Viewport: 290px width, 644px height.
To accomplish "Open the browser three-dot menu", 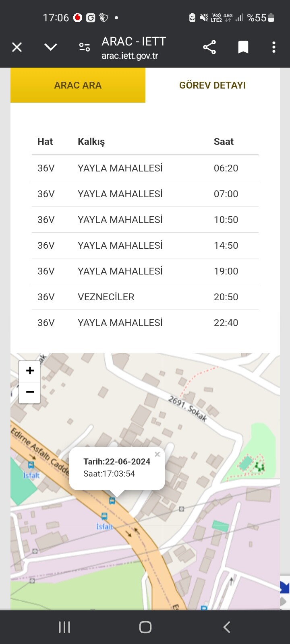I will pyautogui.click(x=274, y=47).
